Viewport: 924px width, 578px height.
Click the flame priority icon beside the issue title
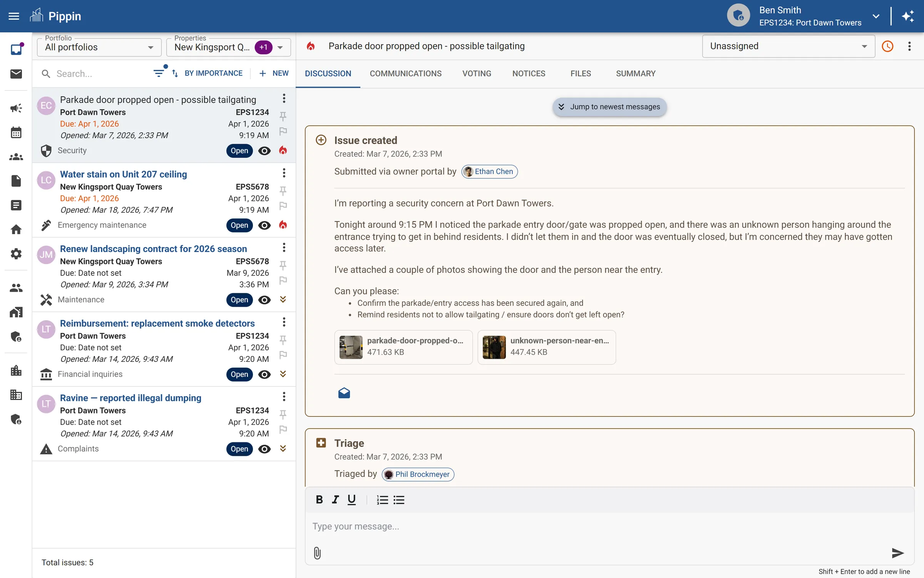[x=311, y=46]
